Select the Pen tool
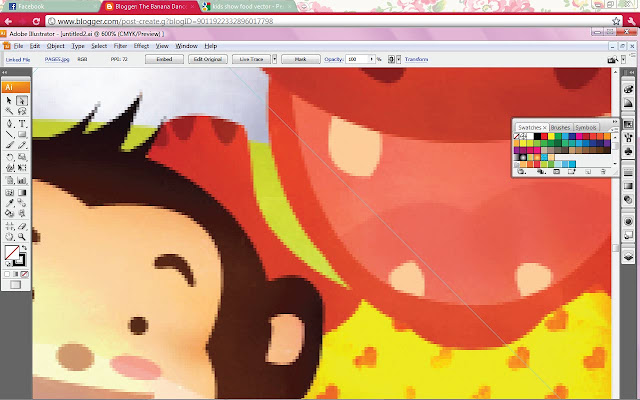The width and height of the screenshot is (640, 400). (x=9, y=124)
